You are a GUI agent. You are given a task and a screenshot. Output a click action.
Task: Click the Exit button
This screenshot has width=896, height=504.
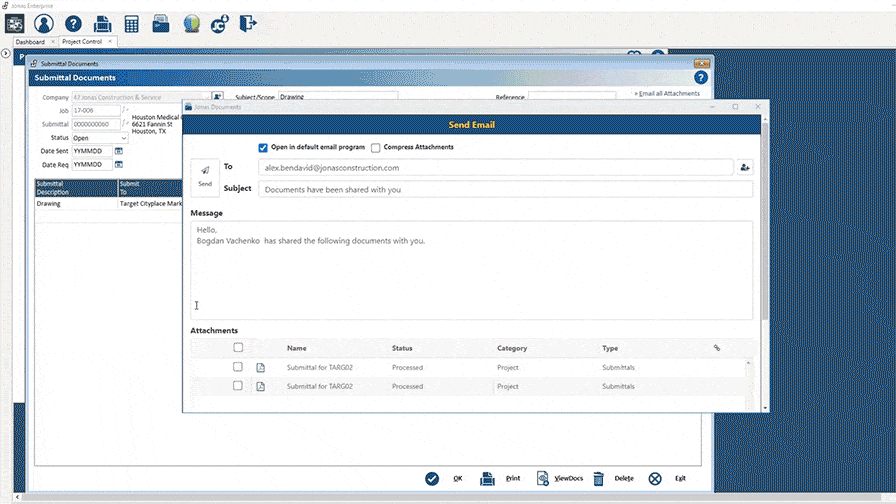(x=667, y=478)
